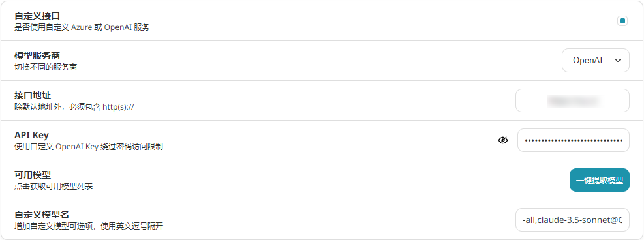Viewport: 644px width, 240px height.
Task: Click the 切换不同的服务商 description text
Action: (46, 67)
